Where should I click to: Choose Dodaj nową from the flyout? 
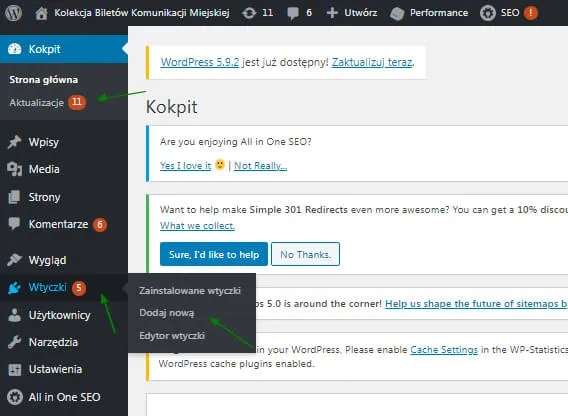click(x=167, y=313)
